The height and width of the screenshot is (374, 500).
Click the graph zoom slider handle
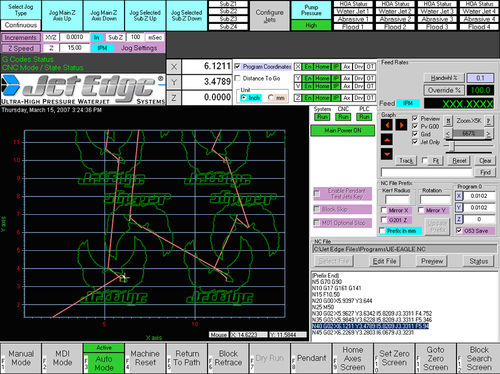pyautogui.click(x=452, y=146)
